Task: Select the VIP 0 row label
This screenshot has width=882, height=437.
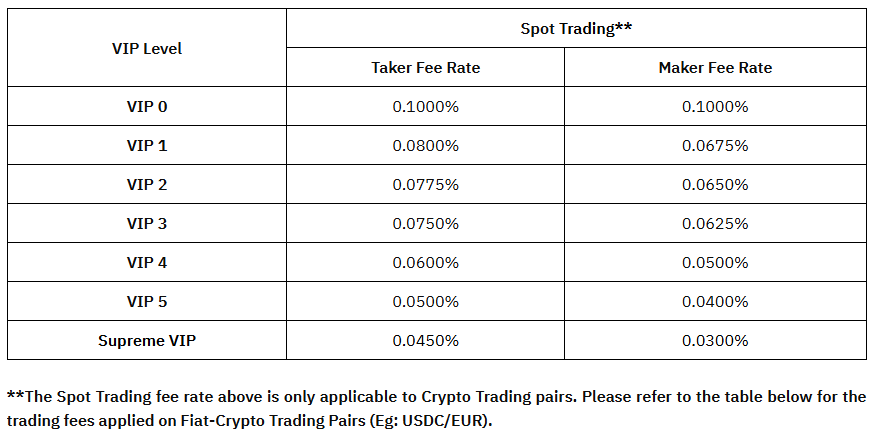Action: pos(147,107)
